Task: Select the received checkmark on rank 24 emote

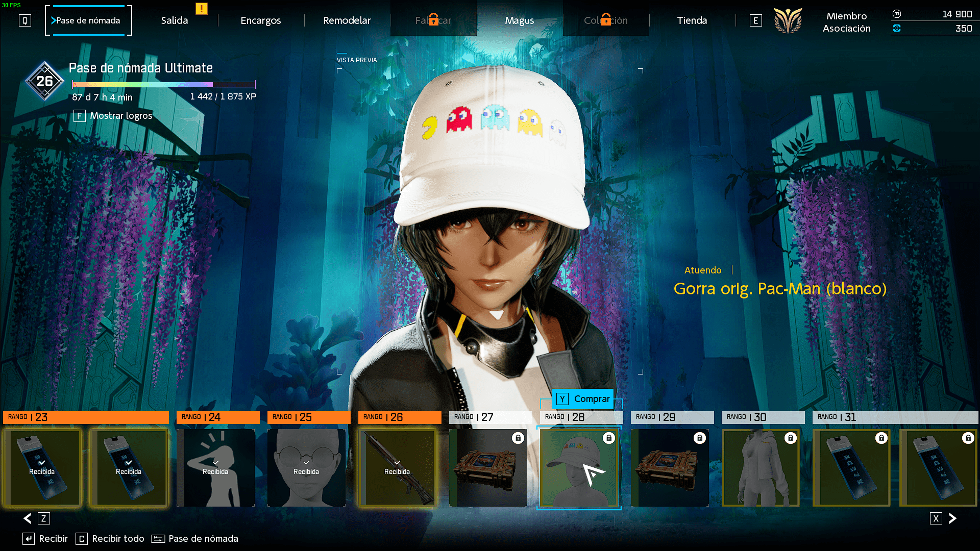Action: 215,462
